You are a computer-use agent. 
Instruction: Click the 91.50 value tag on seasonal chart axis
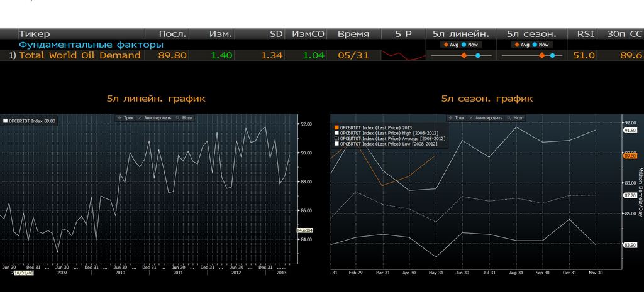(630, 131)
